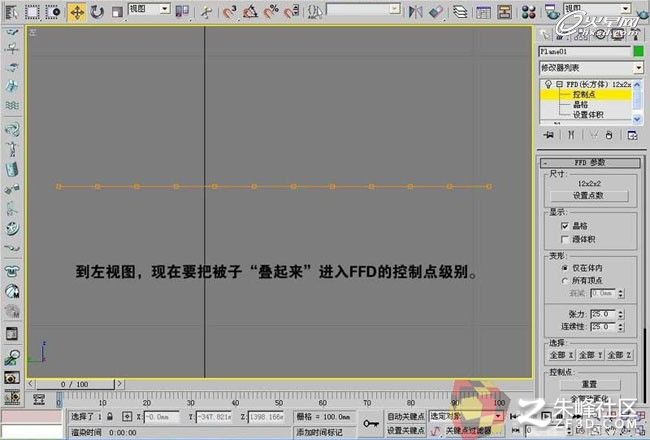Viewport: 650px width, 440px height.
Task: Toggle the Percent Snap icon
Action: tap(271, 12)
